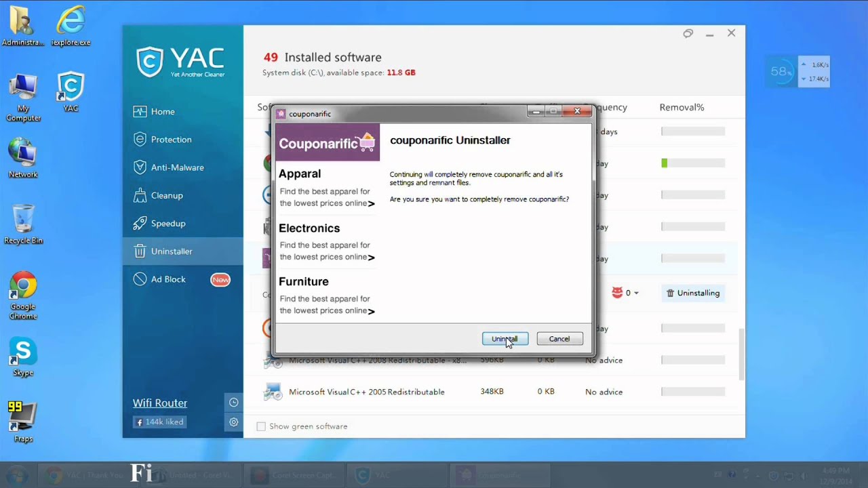Click the 58% memory gadget circle

point(781,71)
